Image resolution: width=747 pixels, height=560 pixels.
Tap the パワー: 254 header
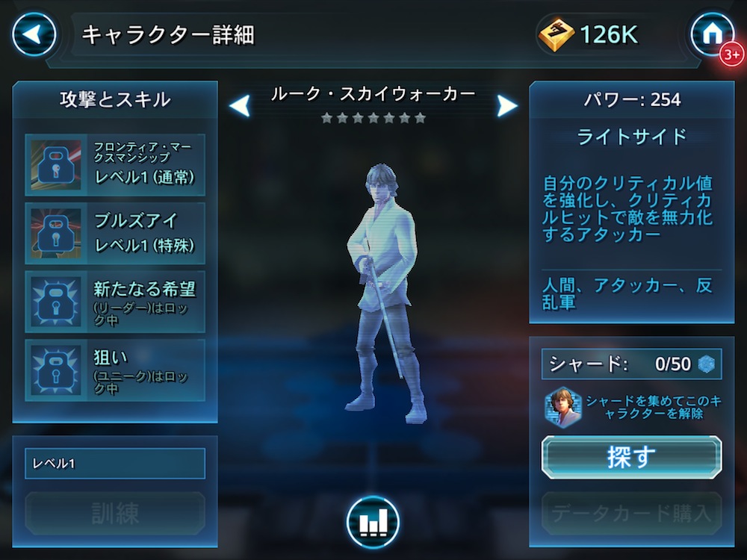click(x=632, y=99)
